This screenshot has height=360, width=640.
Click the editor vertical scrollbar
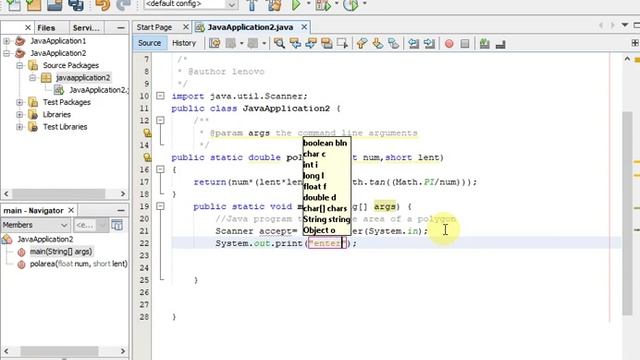[x=627, y=212]
